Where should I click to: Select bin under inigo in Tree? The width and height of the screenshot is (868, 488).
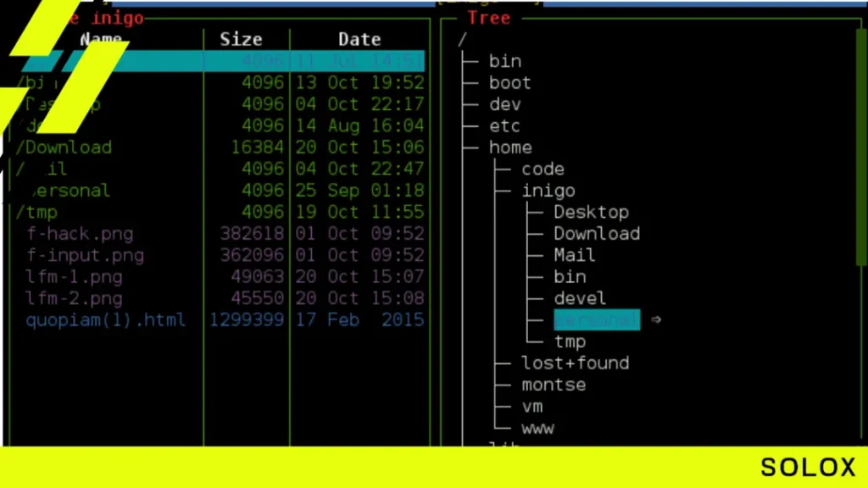point(570,277)
